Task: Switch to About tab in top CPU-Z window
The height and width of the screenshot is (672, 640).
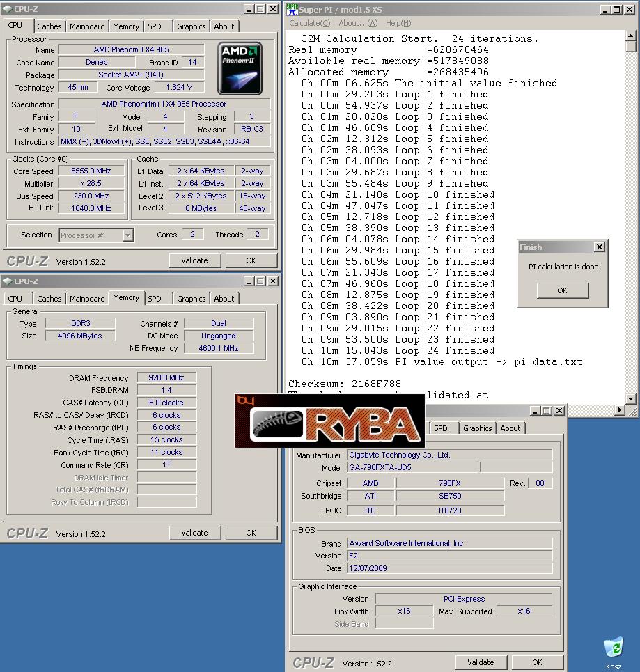Action: tap(224, 26)
